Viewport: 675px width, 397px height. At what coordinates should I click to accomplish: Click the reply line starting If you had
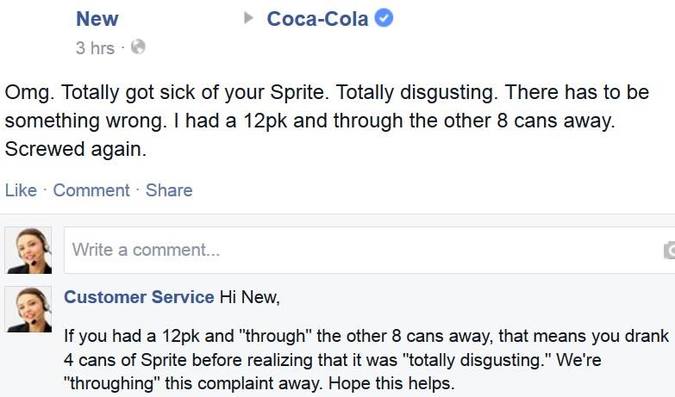[366, 336]
